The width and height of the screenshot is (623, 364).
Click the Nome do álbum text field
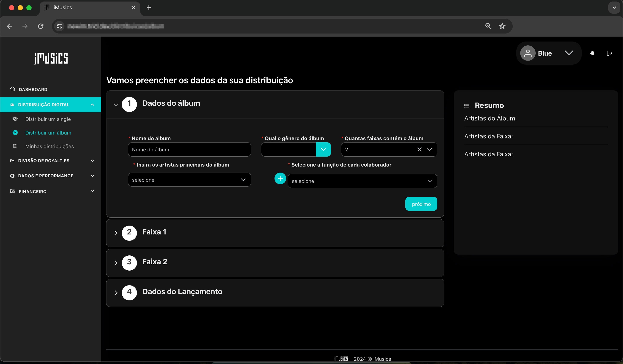(189, 149)
